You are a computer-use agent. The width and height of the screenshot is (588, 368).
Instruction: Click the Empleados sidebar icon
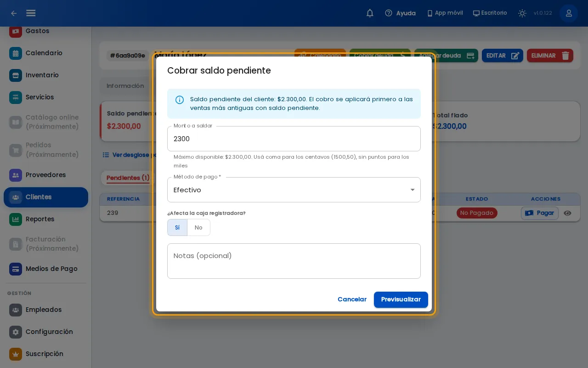pos(16,310)
